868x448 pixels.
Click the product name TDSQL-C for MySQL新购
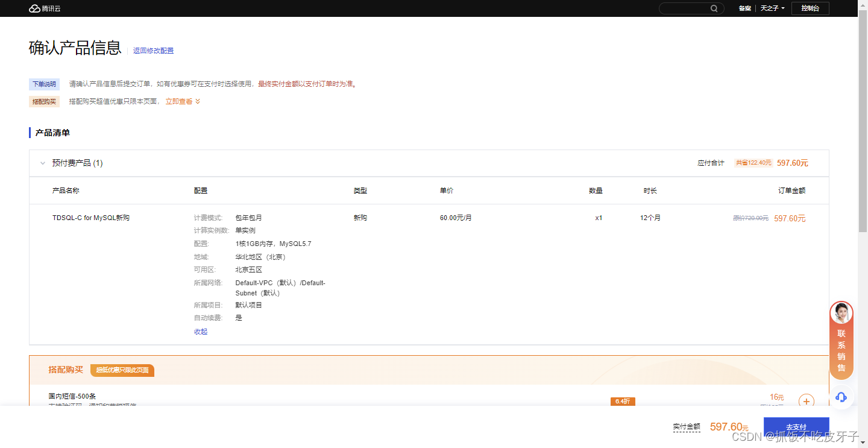(x=91, y=218)
